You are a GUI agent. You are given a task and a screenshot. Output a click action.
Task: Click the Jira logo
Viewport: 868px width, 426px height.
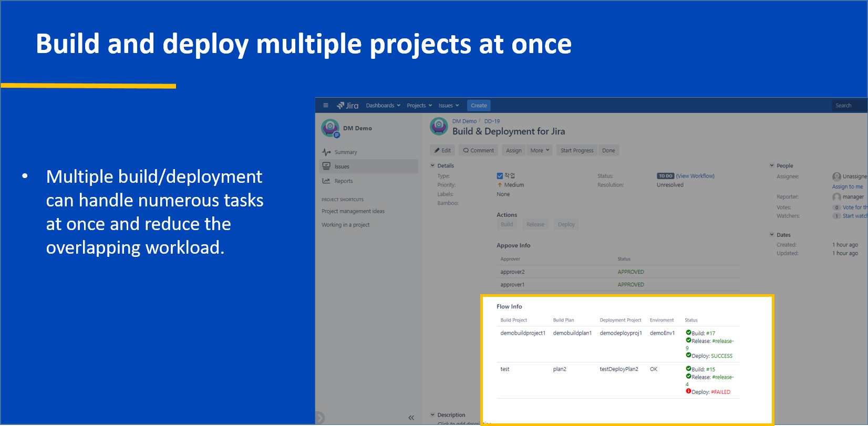(x=348, y=106)
